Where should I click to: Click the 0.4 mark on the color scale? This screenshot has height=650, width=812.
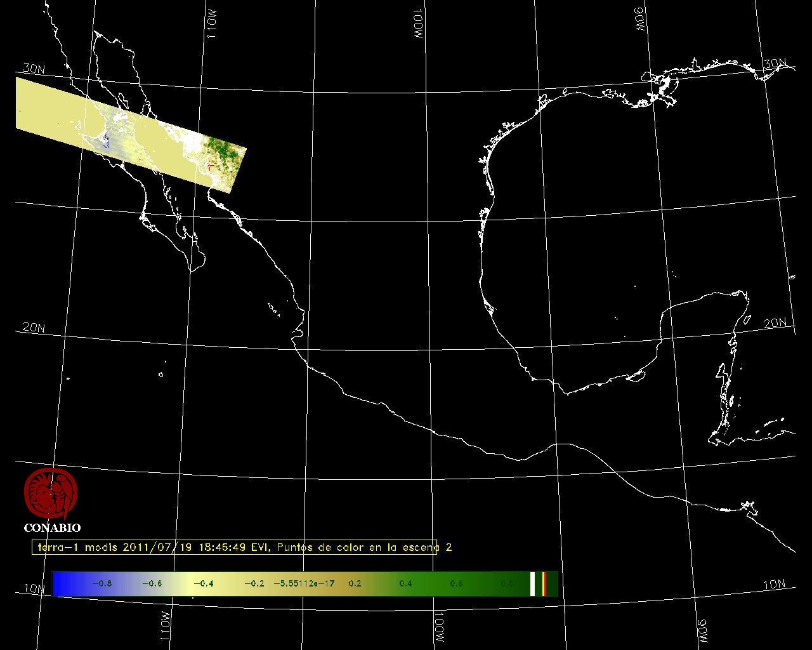pos(405,583)
